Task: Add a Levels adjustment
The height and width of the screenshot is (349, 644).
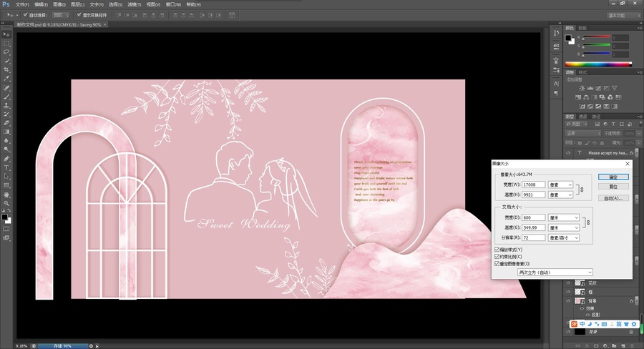Action: 590,88
